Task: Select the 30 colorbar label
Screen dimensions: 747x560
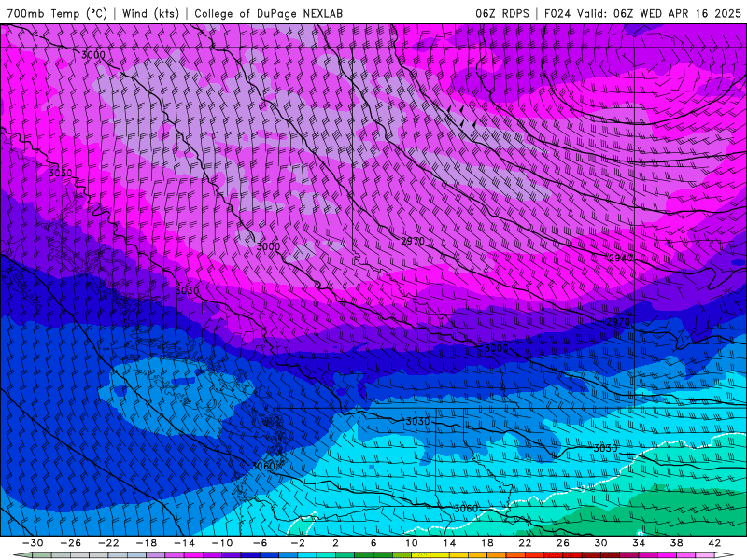Action: point(600,543)
